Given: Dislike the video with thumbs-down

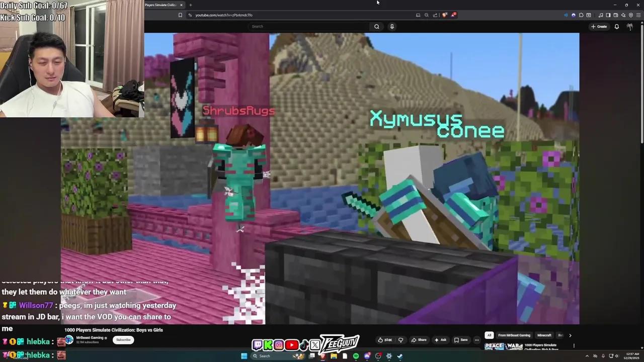Looking at the screenshot, I should (401, 340).
